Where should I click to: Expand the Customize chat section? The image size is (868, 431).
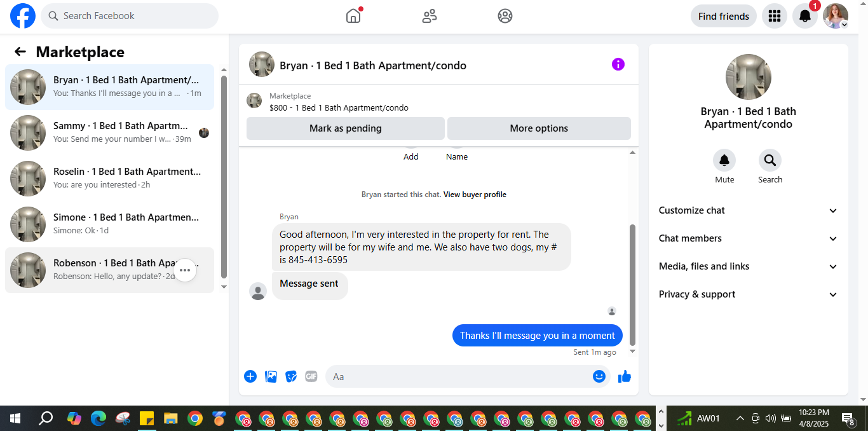[749, 210]
